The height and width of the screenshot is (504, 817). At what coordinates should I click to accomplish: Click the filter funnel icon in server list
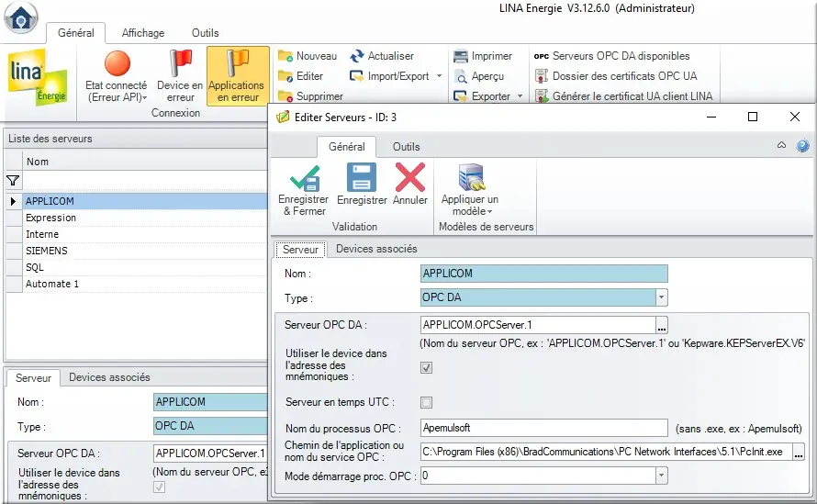[13, 181]
